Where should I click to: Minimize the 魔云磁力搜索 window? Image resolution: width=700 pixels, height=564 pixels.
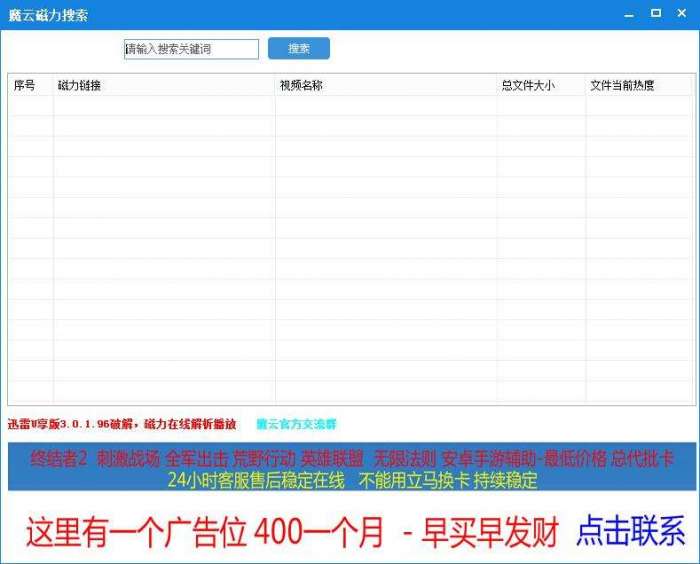pos(629,14)
